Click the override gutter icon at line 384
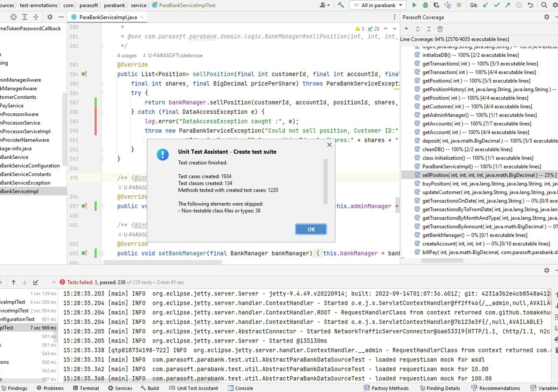Image resolution: width=558 pixels, height=392 pixels. 84,74
